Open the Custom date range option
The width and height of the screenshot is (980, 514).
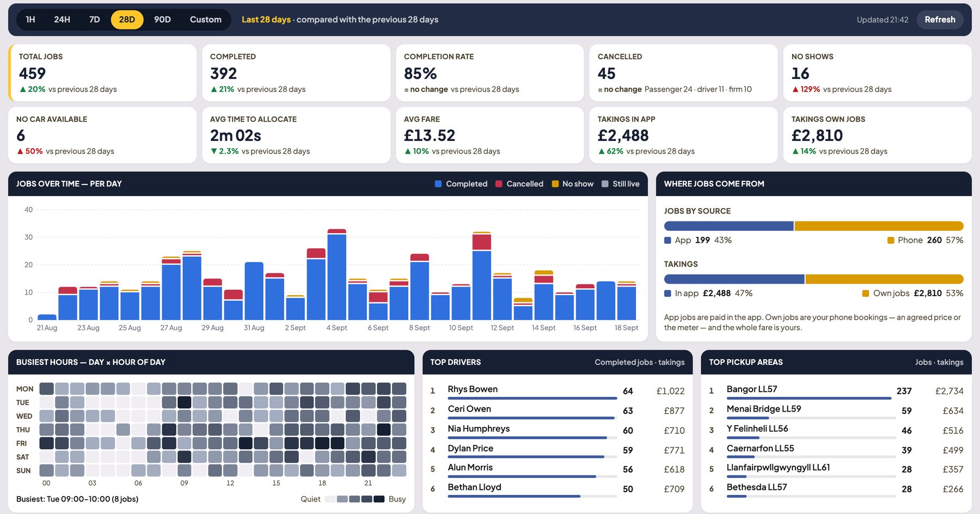click(x=206, y=20)
